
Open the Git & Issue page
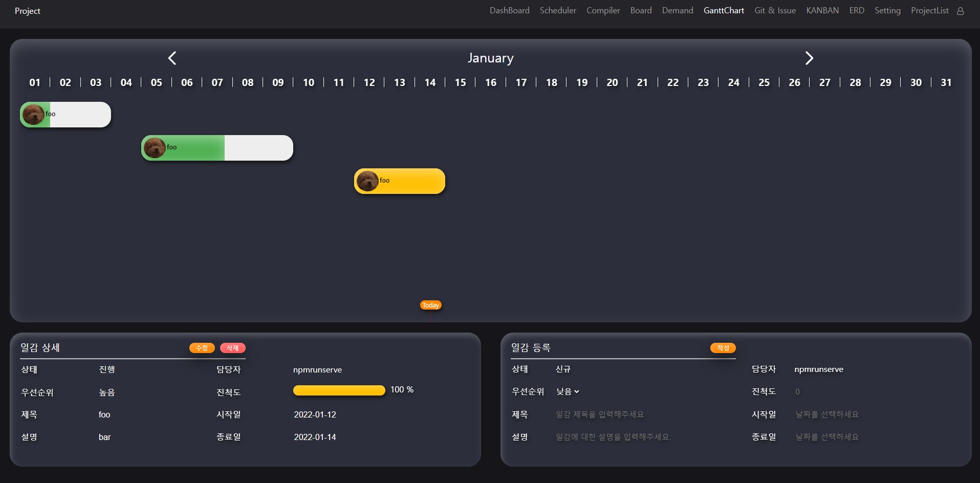(x=775, y=10)
